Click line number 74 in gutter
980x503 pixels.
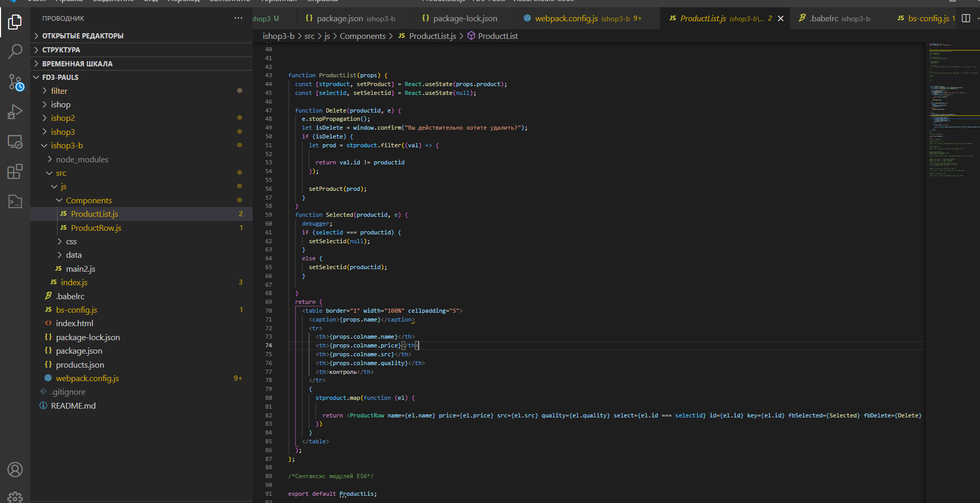pyautogui.click(x=268, y=345)
